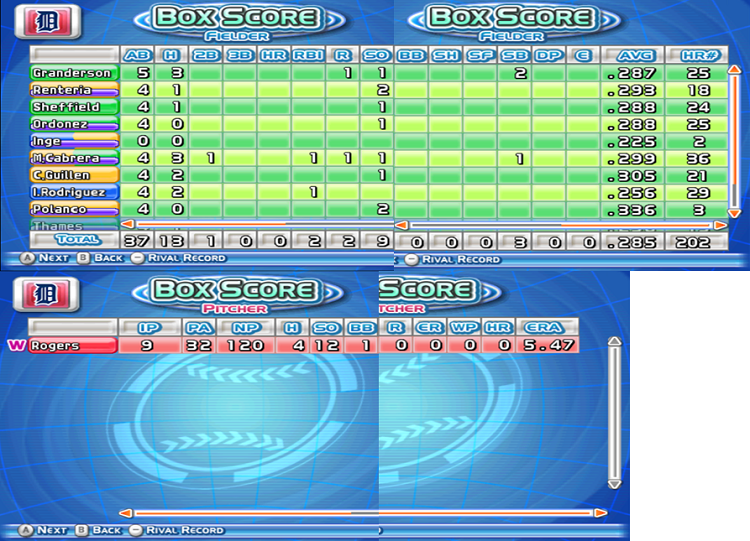The height and width of the screenshot is (541, 750).
Task: Click the HR# column header
Action: [697, 55]
